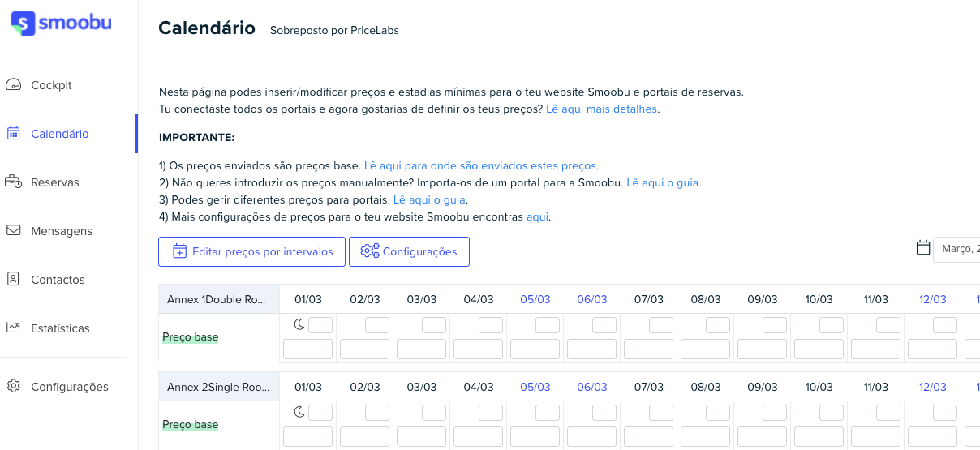The width and height of the screenshot is (980, 450).
Task: Select Mensagens in the sidebar menu
Action: (62, 231)
